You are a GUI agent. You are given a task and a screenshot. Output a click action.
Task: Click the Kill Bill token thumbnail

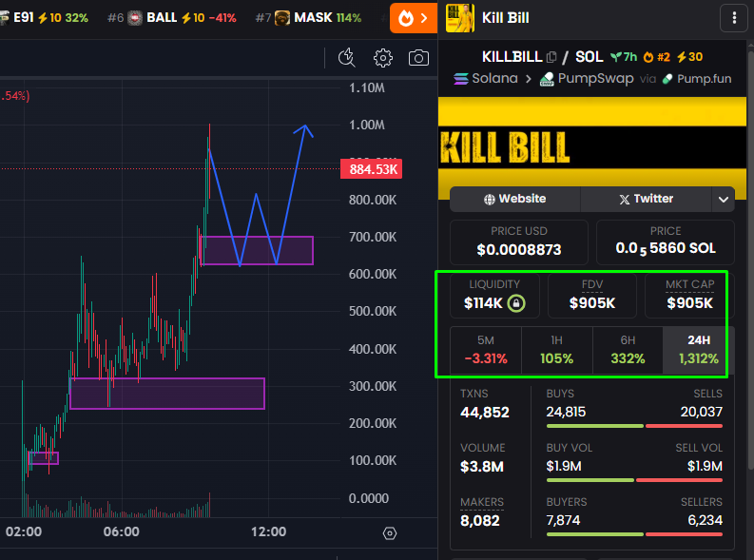coord(460,18)
